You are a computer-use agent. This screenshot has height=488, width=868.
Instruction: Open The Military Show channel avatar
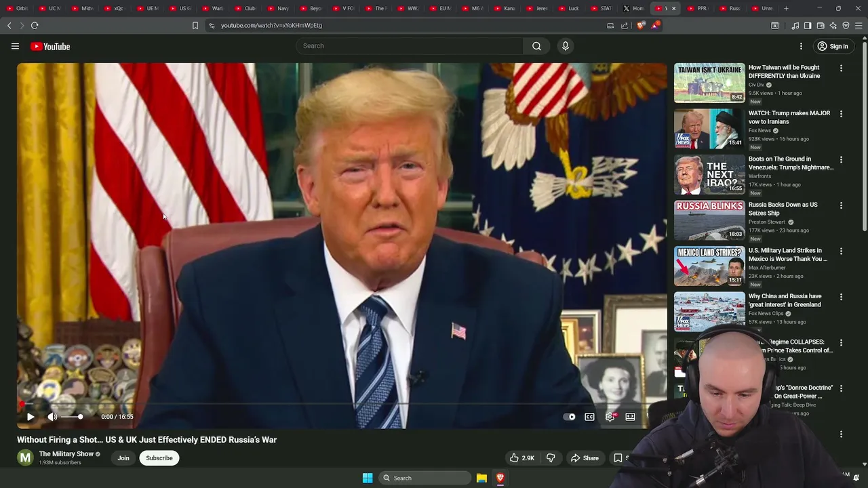tap(25, 458)
